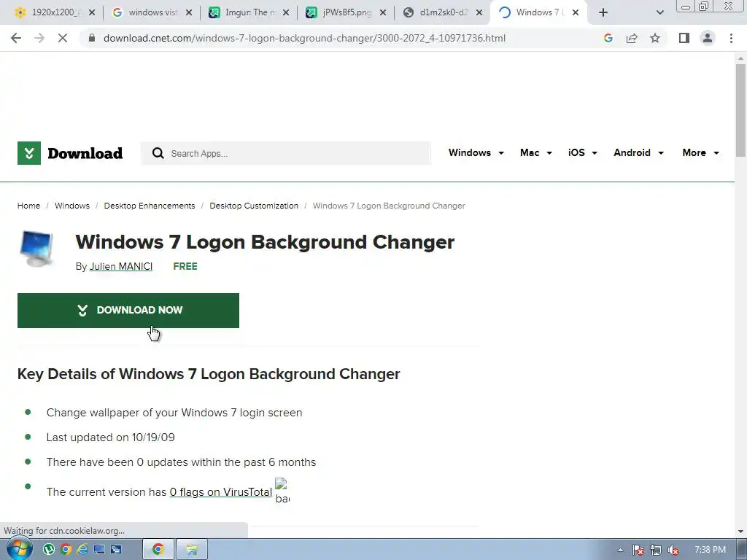Switch to the Imgur tab
The height and width of the screenshot is (560, 747).
249,12
